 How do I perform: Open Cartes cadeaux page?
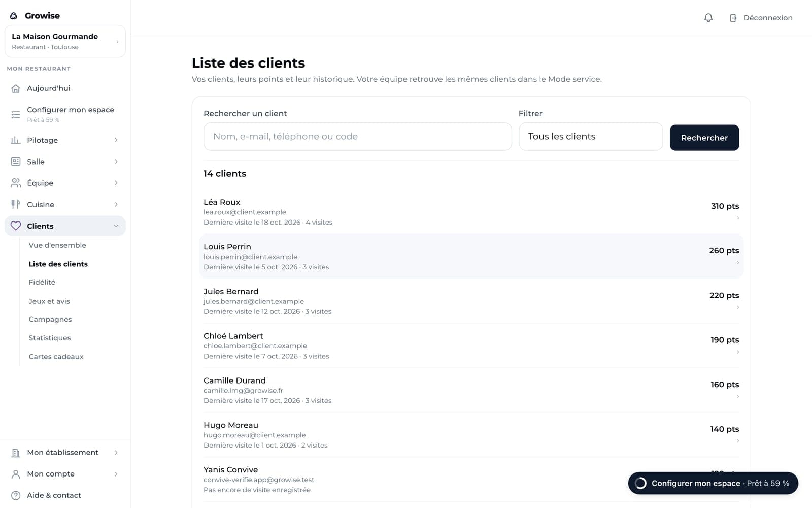pos(56,357)
